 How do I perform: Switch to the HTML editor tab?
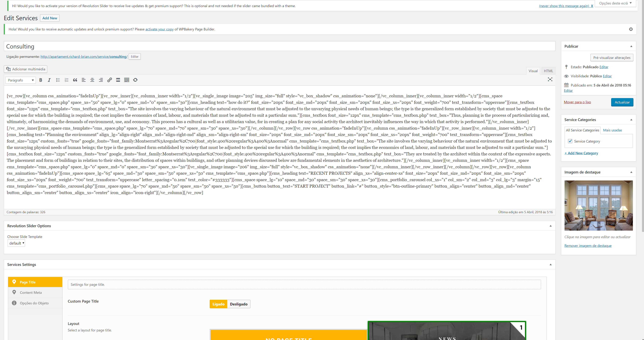pos(548,71)
